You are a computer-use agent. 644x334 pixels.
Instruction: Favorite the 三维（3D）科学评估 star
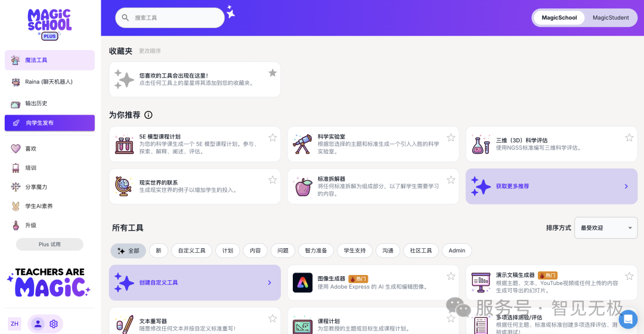coord(629,138)
